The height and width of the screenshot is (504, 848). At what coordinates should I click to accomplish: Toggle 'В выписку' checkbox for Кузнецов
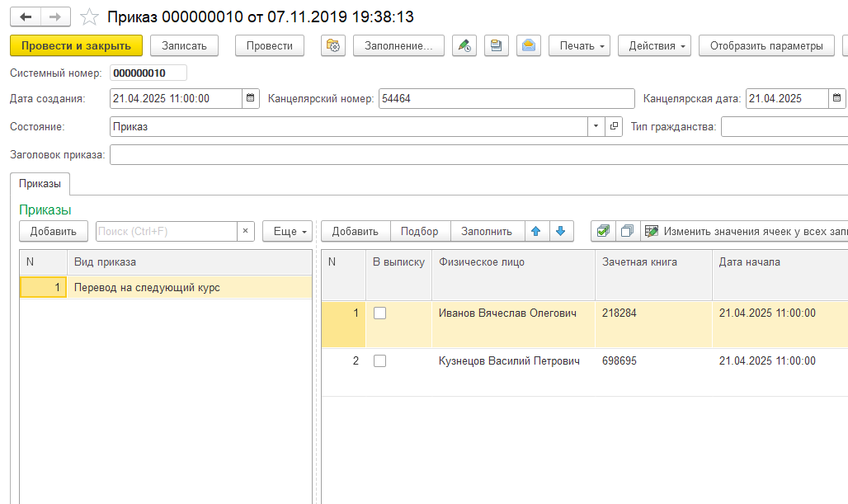tap(379, 360)
